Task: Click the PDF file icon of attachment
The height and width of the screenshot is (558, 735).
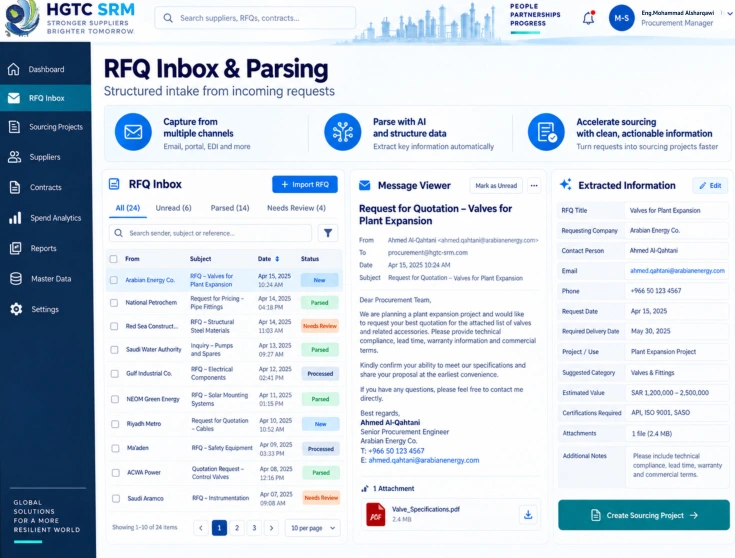Action: 375,514
